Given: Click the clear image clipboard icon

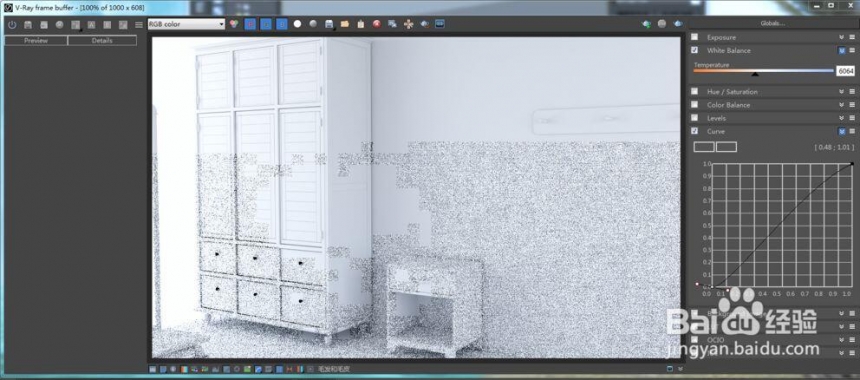Looking at the screenshot, I should tap(360, 24).
